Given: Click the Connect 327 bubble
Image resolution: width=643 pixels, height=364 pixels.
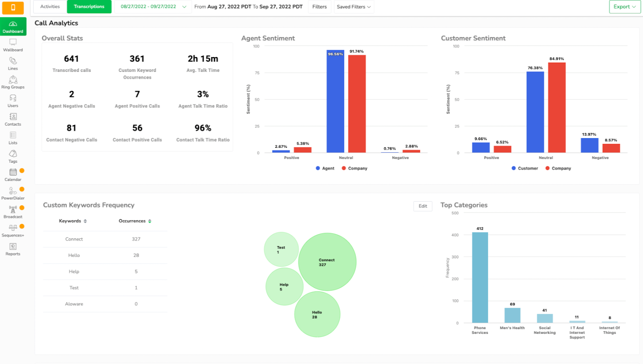Looking at the screenshot, I should [x=327, y=262].
